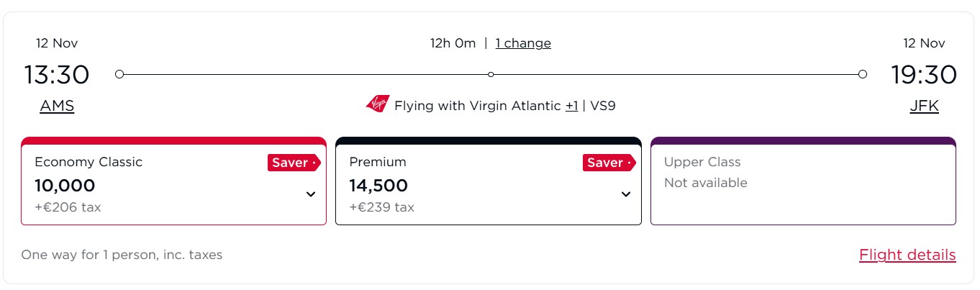Screen dimensions: 980x290
Task: Click the 10,000 points Economy price
Action: click(65, 186)
